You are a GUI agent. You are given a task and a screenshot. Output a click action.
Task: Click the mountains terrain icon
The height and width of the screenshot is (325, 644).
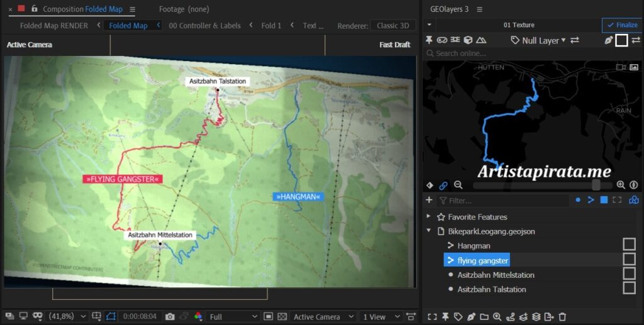tap(481, 40)
